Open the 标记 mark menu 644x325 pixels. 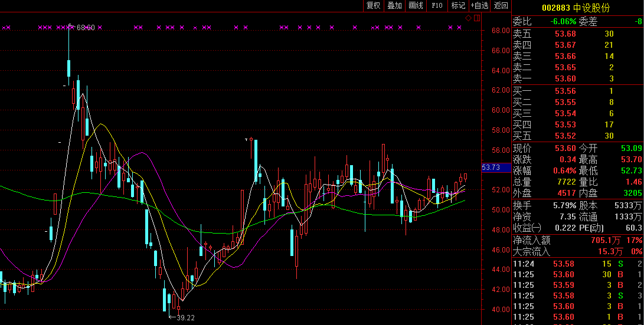458,6
